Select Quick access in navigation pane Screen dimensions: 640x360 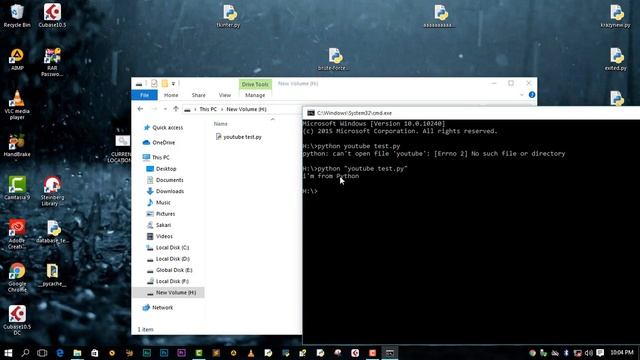[163, 128]
